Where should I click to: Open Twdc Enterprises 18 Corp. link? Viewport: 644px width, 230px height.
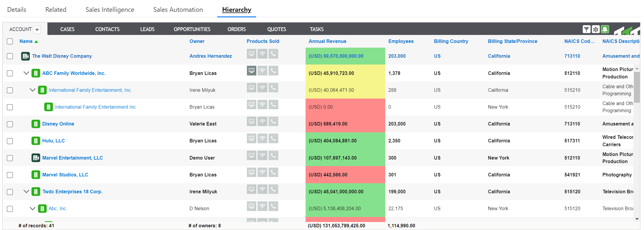pyautogui.click(x=72, y=192)
